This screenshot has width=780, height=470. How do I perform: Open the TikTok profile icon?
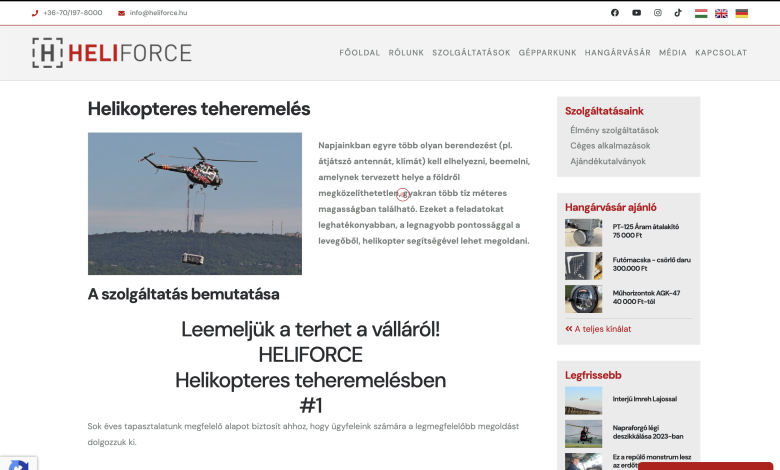tap(678, 13)
